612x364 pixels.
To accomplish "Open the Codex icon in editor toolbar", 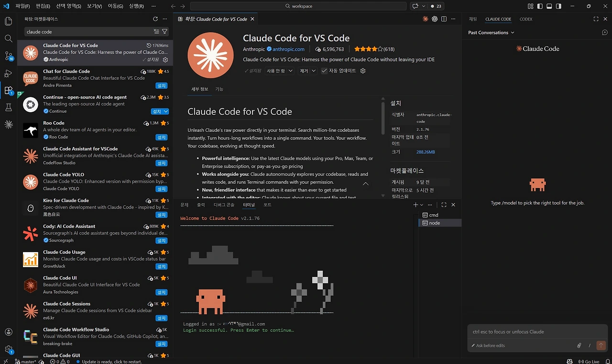I will tap(435, 19).
